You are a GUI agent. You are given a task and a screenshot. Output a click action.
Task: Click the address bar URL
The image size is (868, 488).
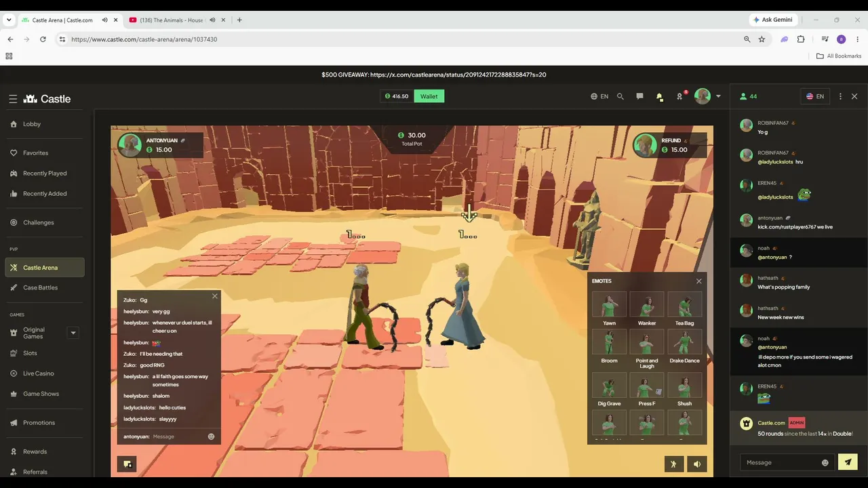(144, 39)
